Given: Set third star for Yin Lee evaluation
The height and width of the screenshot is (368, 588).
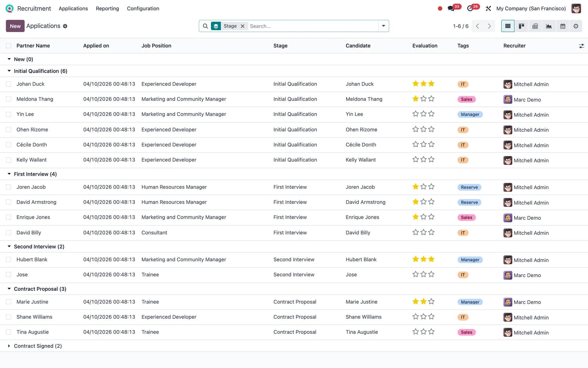Looking at the screenshot, I should (x=431, y=114).
